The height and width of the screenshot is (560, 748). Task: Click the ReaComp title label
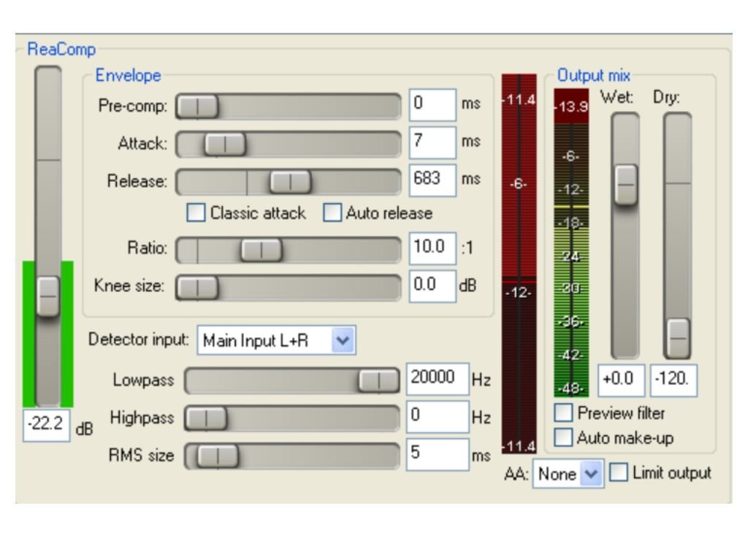[61, 49]
